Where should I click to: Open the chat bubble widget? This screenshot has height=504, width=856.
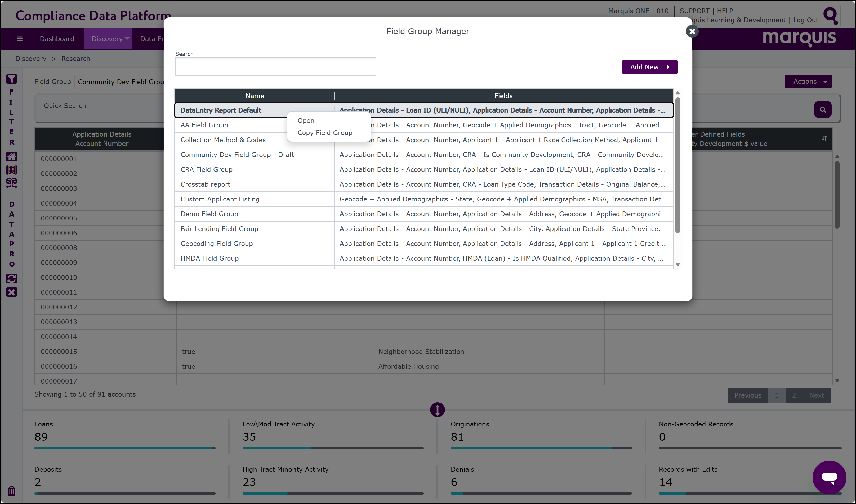point(829,477)
